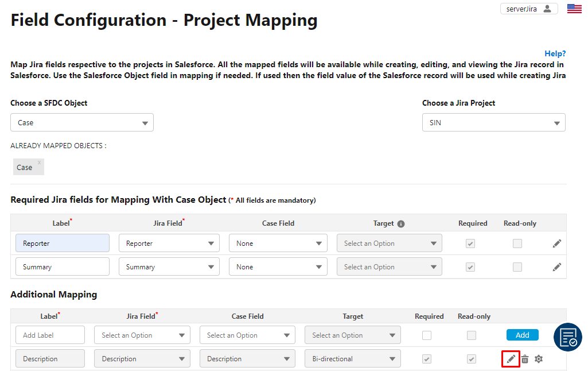Open the Choose a SFDC Object dropdown
588x371 pixels.
[81, 122]
